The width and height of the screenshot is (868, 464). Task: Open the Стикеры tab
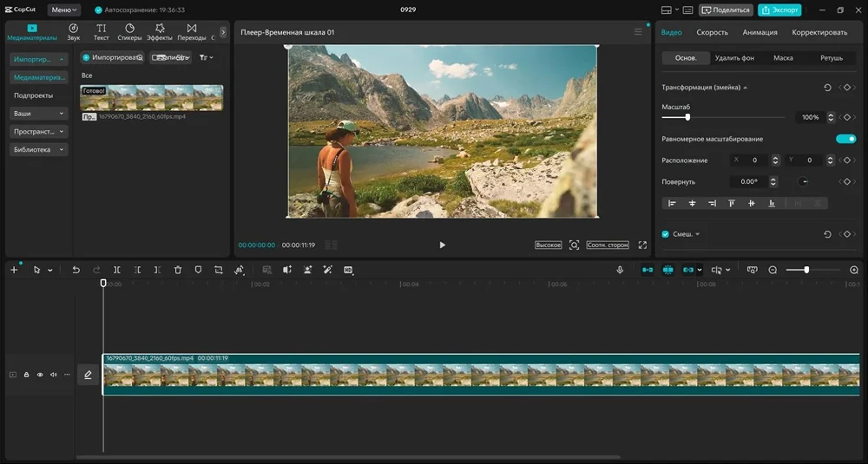tap(129, 31)
